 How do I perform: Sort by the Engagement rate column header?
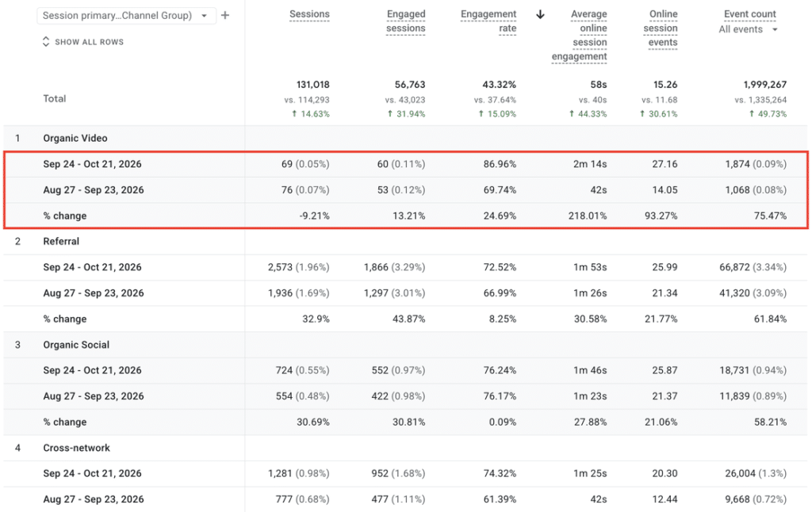(488, 21)
